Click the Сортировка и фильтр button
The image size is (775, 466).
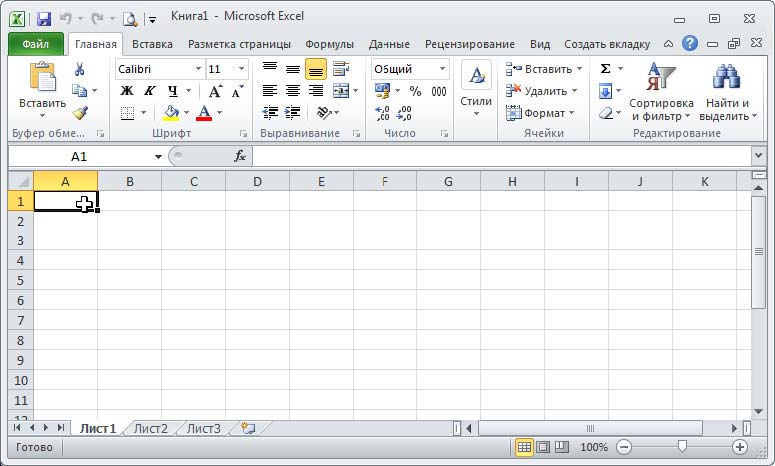tap(661, 95)
